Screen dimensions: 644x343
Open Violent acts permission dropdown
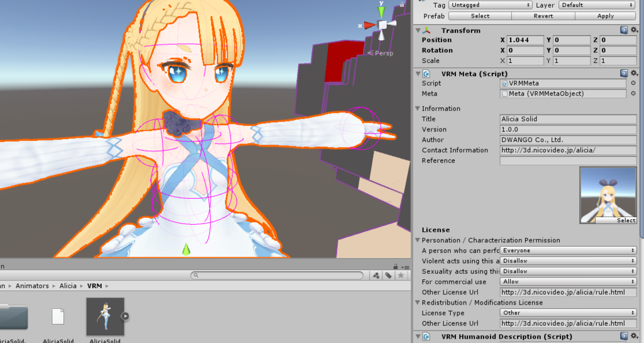click(x=568, y=261)
